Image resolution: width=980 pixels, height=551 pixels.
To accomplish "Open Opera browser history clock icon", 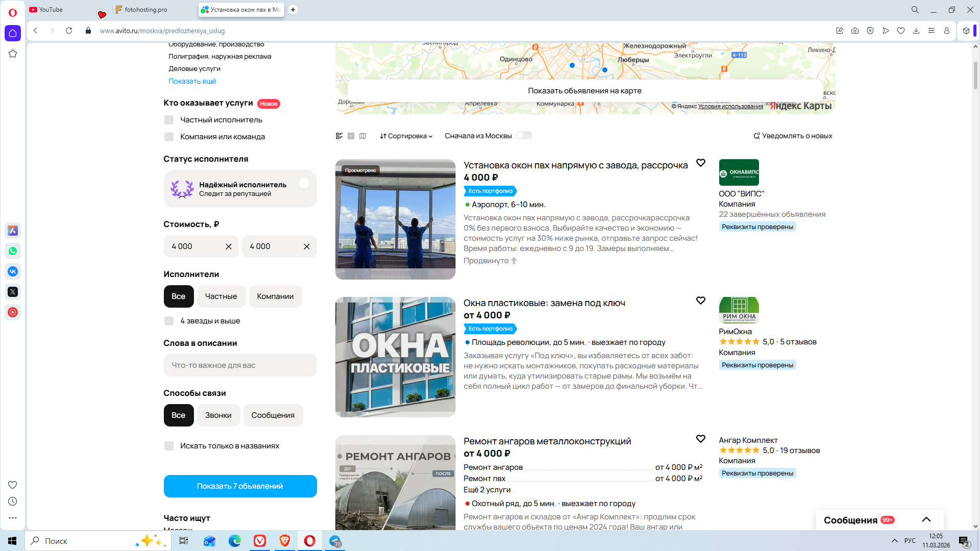I will [13, 502].
